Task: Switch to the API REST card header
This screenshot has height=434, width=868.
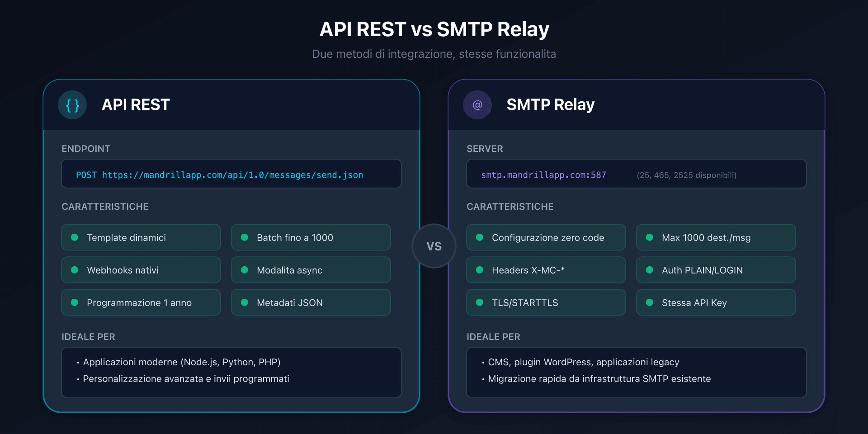Action: click(x=136, y=104)
